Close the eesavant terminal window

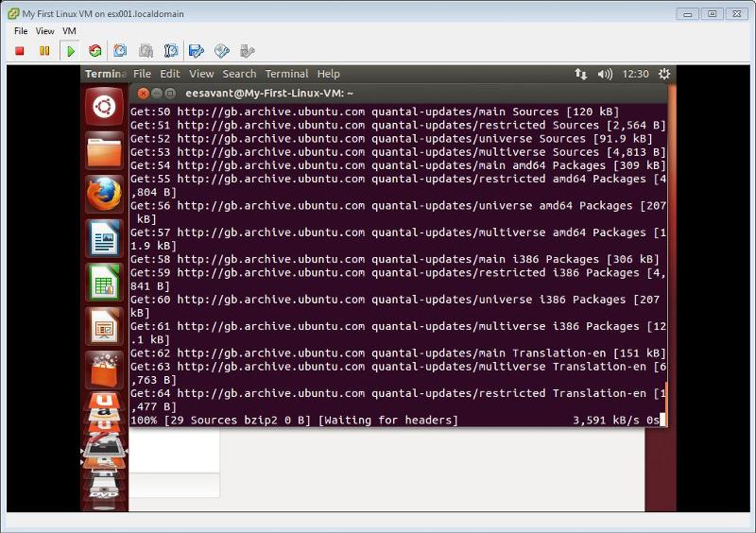tap(143, 94)
